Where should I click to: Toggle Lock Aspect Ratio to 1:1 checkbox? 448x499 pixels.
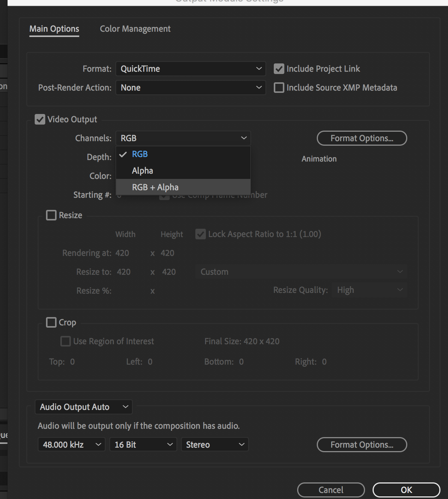tap(201, 234)
